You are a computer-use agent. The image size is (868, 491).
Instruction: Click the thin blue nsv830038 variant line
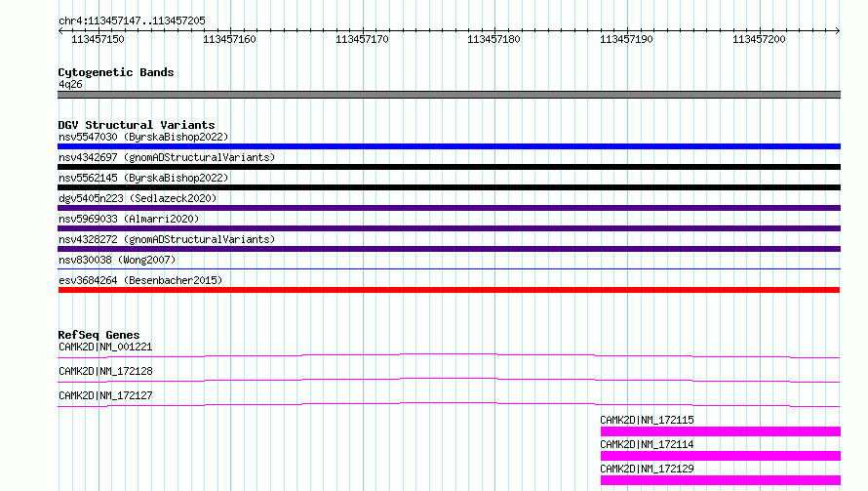(449, 269)
